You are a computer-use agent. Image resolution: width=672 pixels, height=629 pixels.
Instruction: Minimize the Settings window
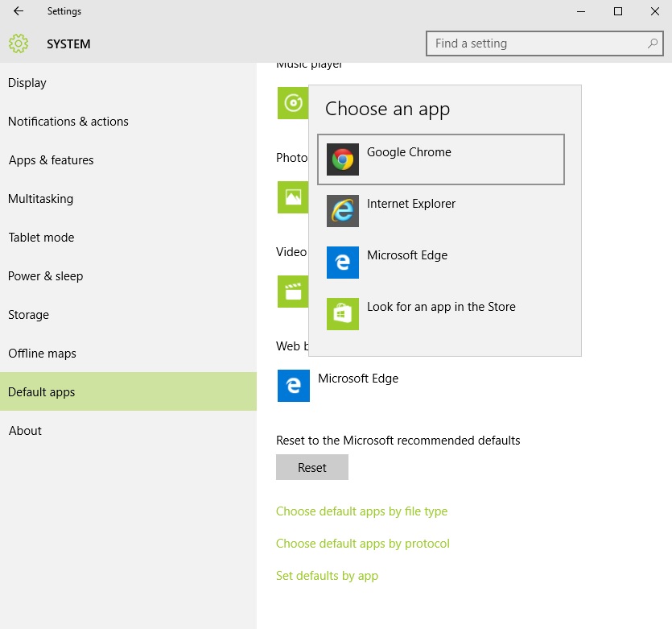coord(581,11)
